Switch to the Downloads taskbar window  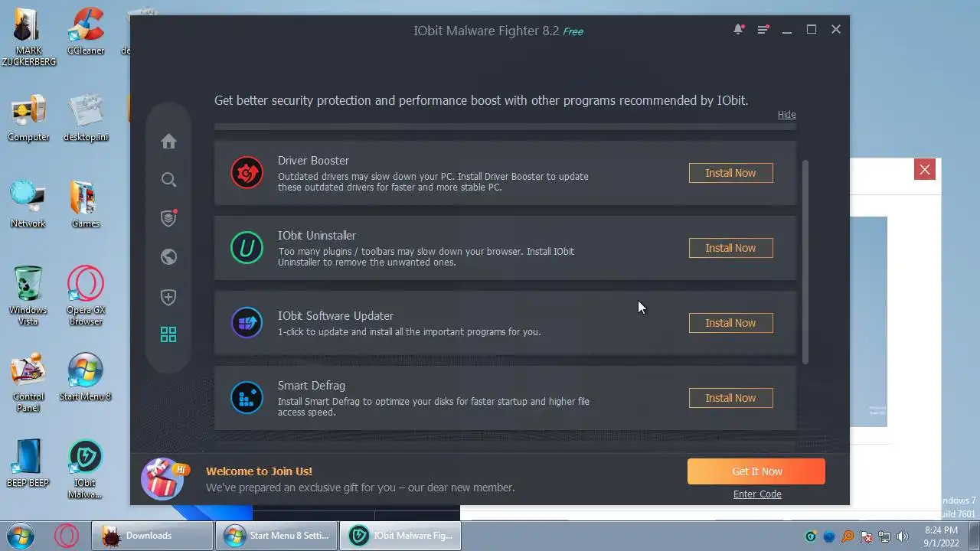pos(152,536)
